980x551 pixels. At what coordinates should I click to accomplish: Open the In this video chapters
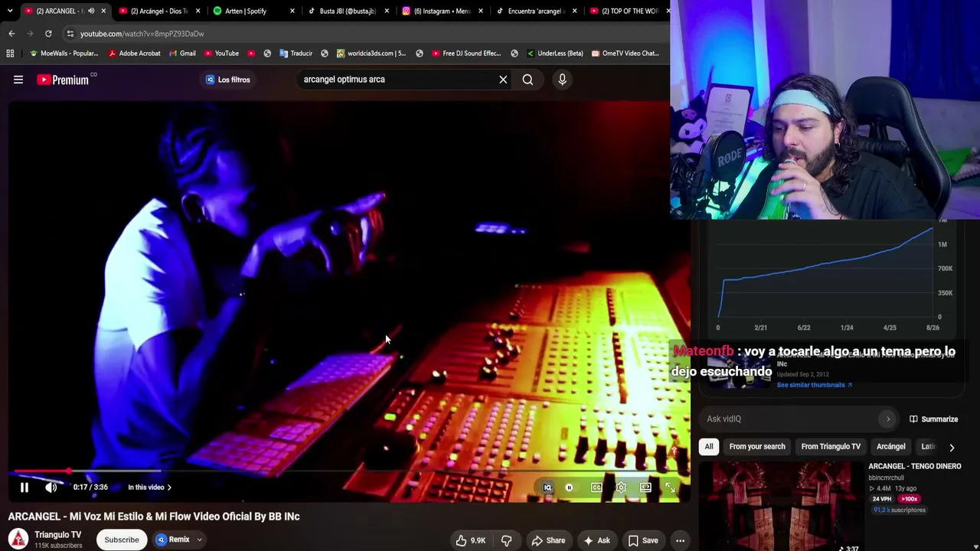150,487
